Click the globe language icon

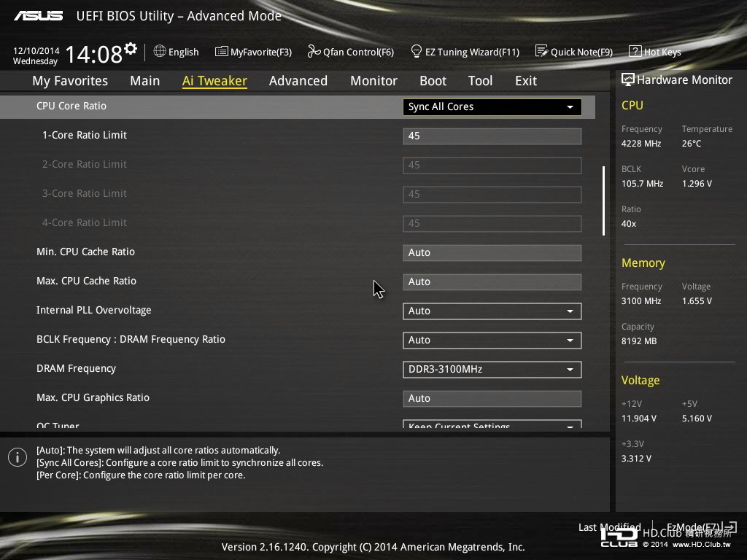(160, 51)
